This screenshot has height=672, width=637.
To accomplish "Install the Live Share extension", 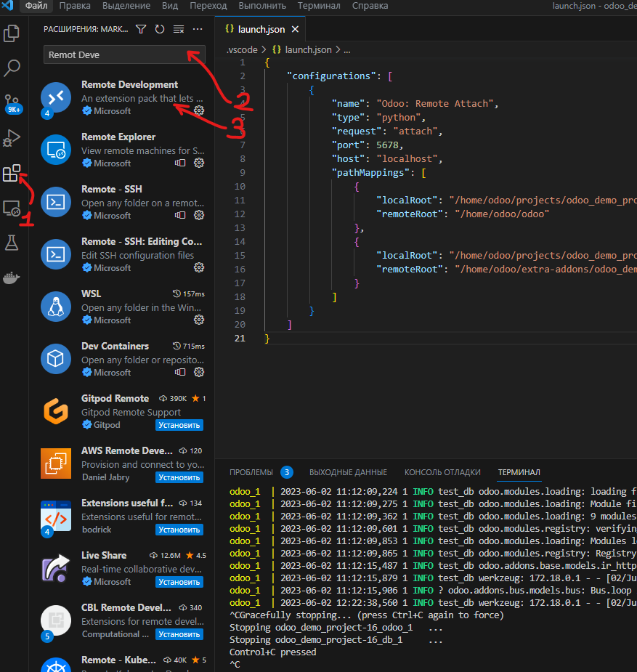I will [179, 582].
